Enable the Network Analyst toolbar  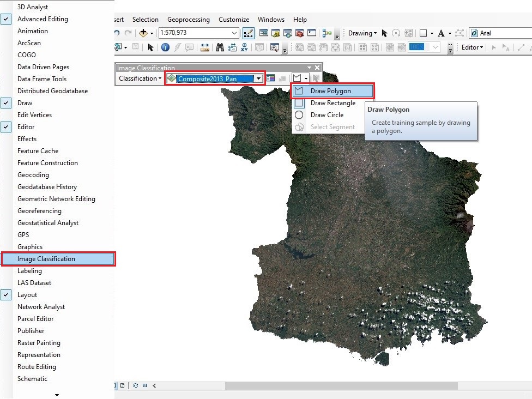41,307
